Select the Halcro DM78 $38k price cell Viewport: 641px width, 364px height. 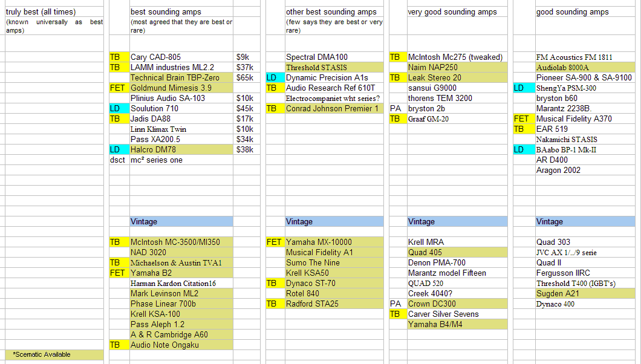(x=247, y=149)
